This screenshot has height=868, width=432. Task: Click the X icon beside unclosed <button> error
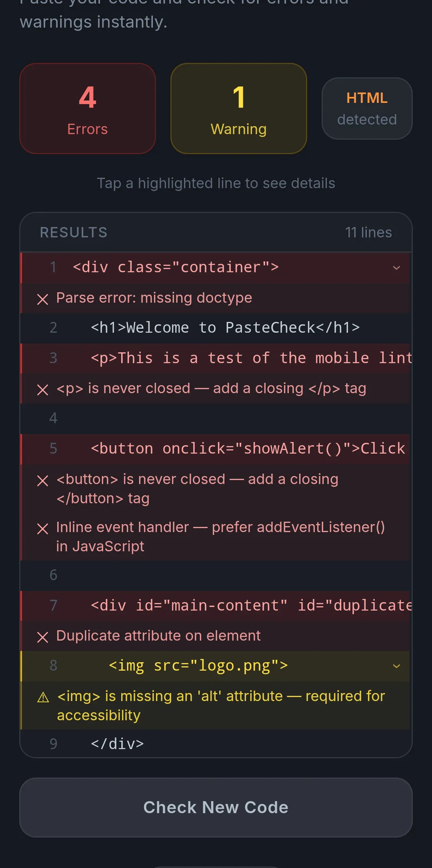(x=42, y=480)
